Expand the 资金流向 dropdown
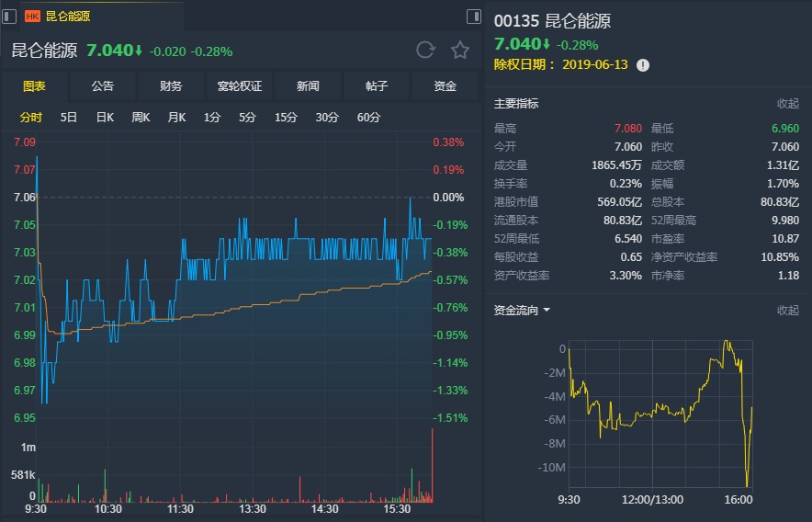This screenshot has height=522, width=812. pyautogui.click(x=547, y=311)
